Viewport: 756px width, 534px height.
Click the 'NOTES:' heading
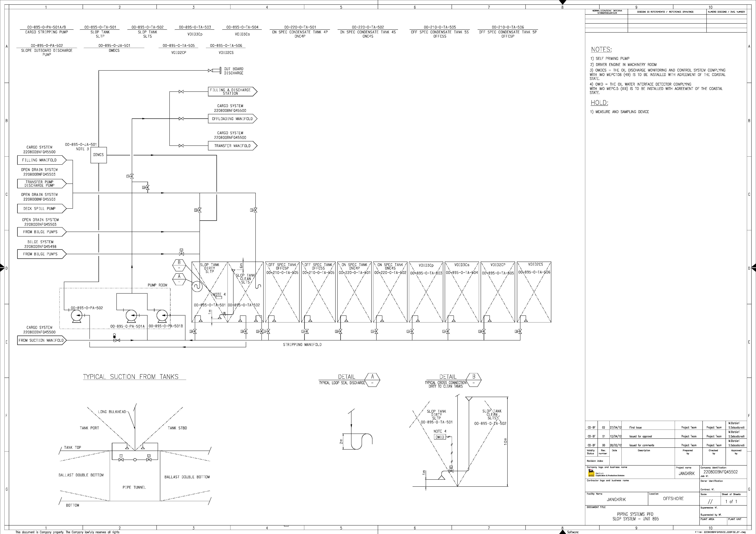(x=601, y=49)
